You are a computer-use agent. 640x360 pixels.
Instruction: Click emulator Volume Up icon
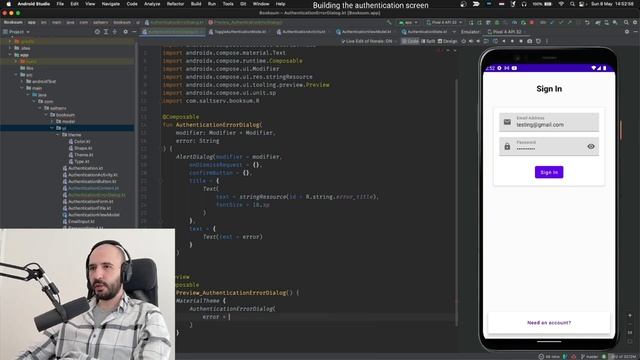point(471,41)
